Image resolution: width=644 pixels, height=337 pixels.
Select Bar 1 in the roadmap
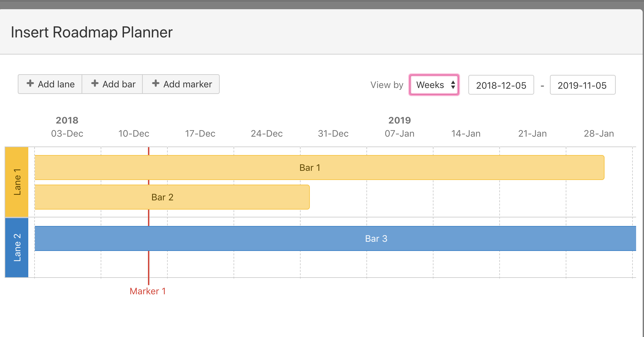click(x=319, y=168)
